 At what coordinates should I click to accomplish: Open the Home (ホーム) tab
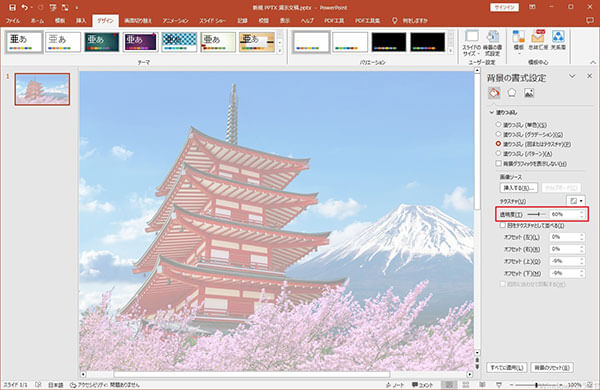[37, 21]
